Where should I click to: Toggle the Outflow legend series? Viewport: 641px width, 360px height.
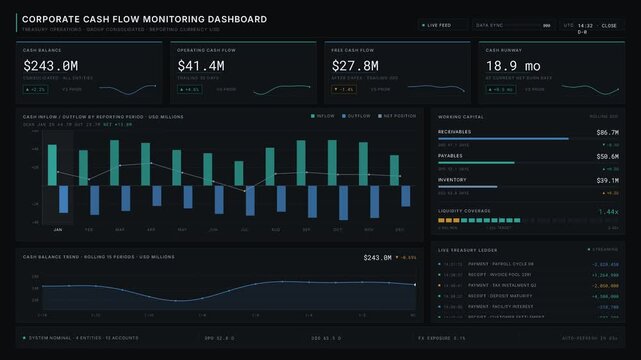(356, 116)
